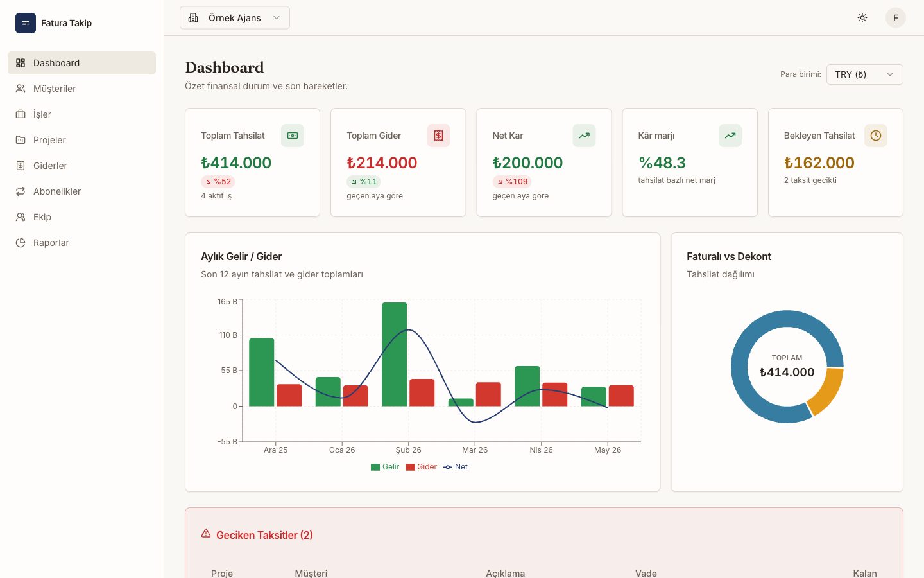The height and width of the screenshot is (578, 924).
Task: Toggle the light/dark theme sun icon
Action: coord(862,18)
